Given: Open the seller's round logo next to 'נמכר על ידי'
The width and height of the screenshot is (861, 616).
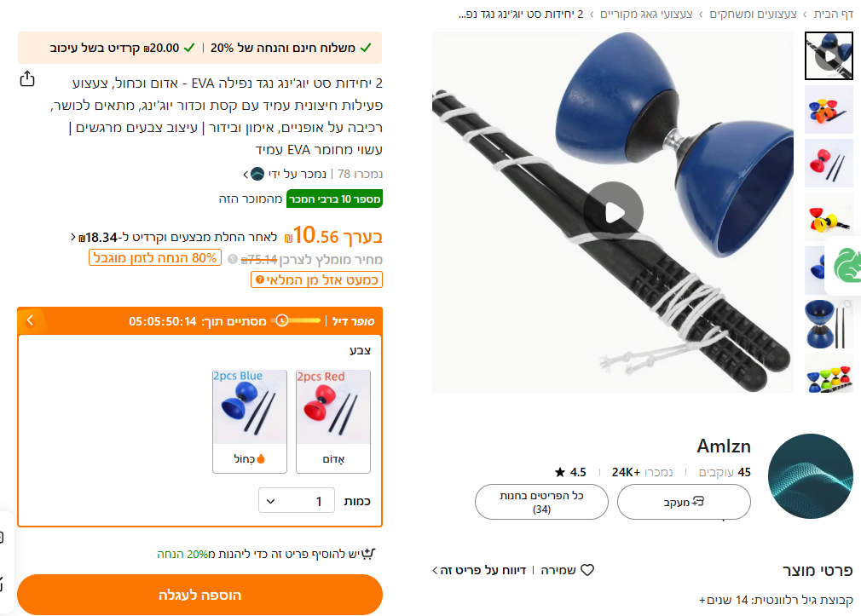Looking at the screenshot, I should [x=257, y=174].
